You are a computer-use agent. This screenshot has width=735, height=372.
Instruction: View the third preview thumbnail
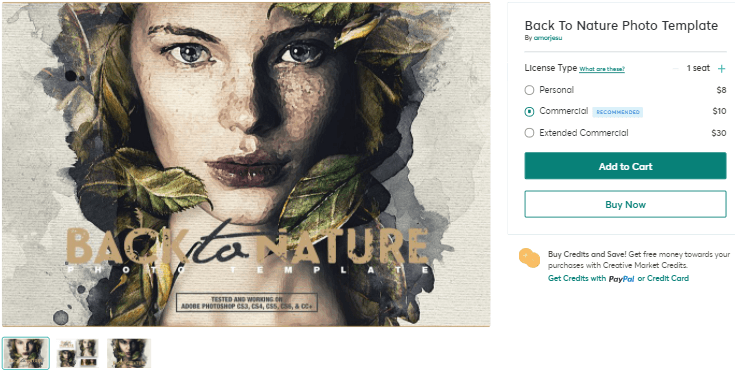[129, 353]
